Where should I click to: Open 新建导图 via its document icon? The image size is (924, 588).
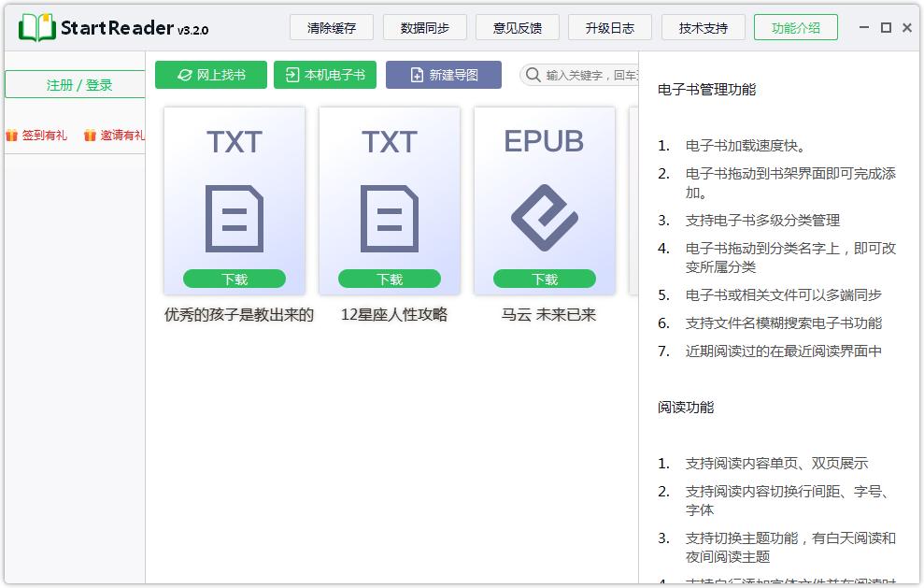pos(418,74)
